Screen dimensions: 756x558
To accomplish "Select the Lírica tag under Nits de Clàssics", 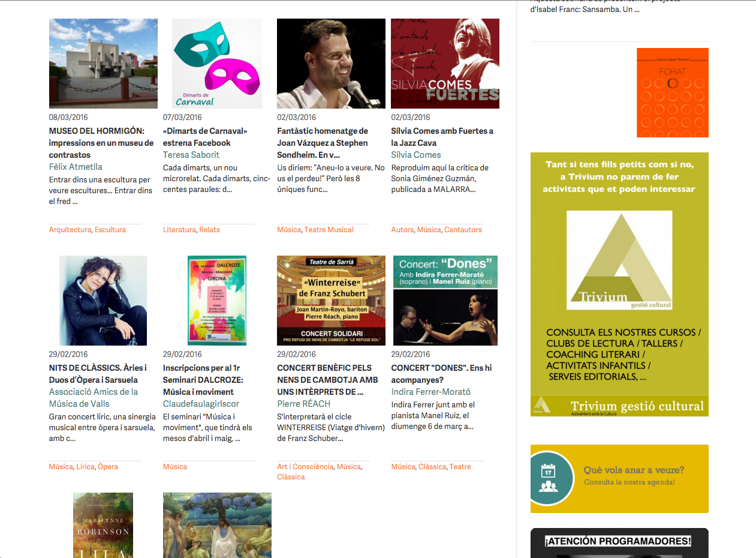I will [x=85, y=467].
